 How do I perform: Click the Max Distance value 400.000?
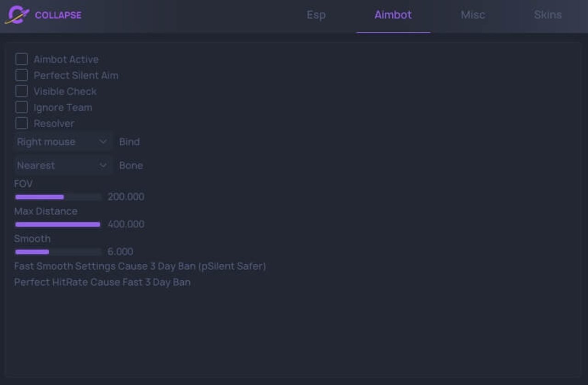(x=126, y=225)
